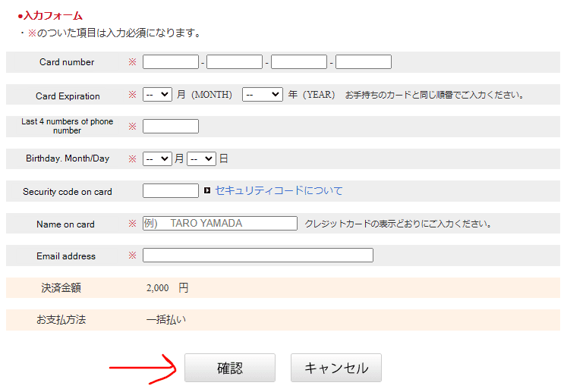
Task: Open the expiration month dropdown
Action: tap(157, 95)
